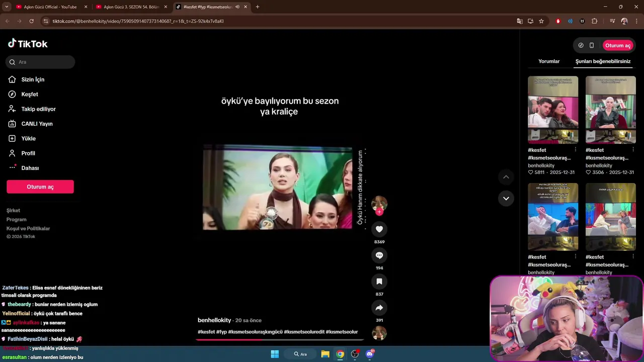This screenshot has width=644, height=362.
Task: Click the Google Translate icon in the address bar
Action: pos(520,21)
